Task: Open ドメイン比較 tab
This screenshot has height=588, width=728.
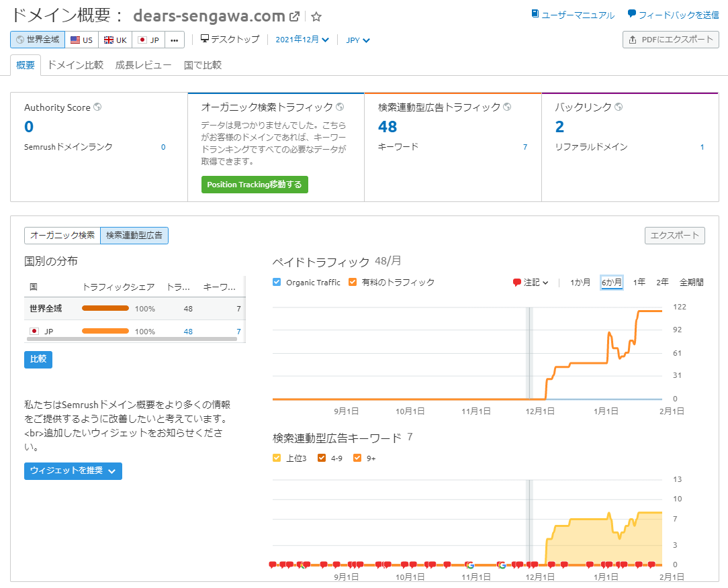Action: coord(76,65)
